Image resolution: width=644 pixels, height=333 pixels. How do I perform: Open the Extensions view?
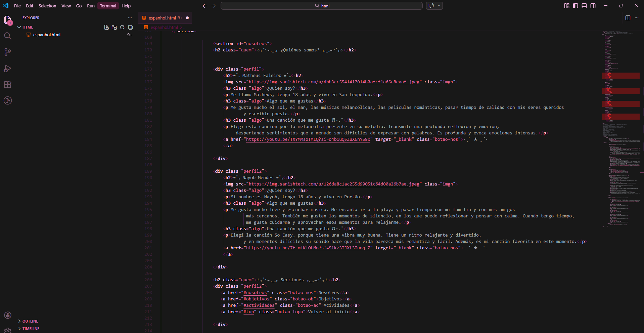pos(7,85)
